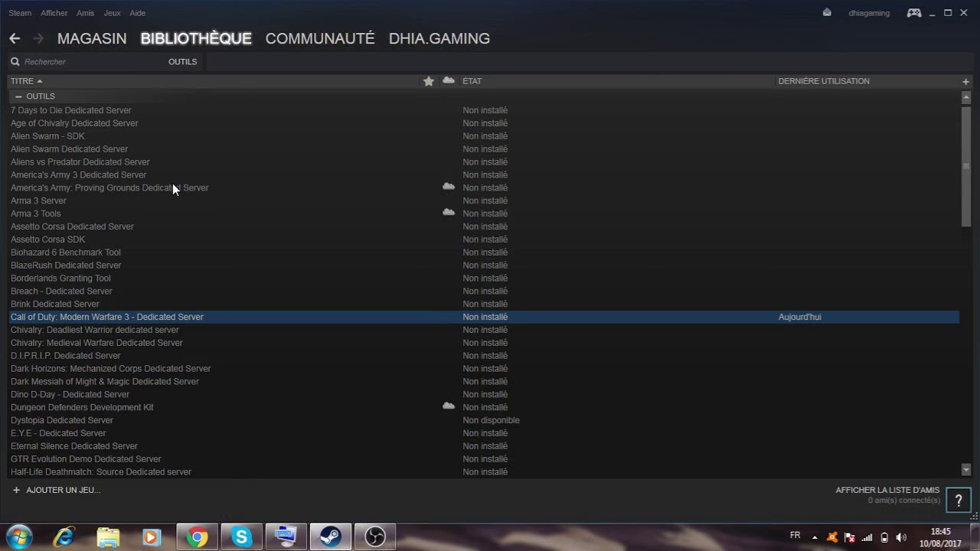Open the Amis menu
980x551 pixels.
[86, 13]
